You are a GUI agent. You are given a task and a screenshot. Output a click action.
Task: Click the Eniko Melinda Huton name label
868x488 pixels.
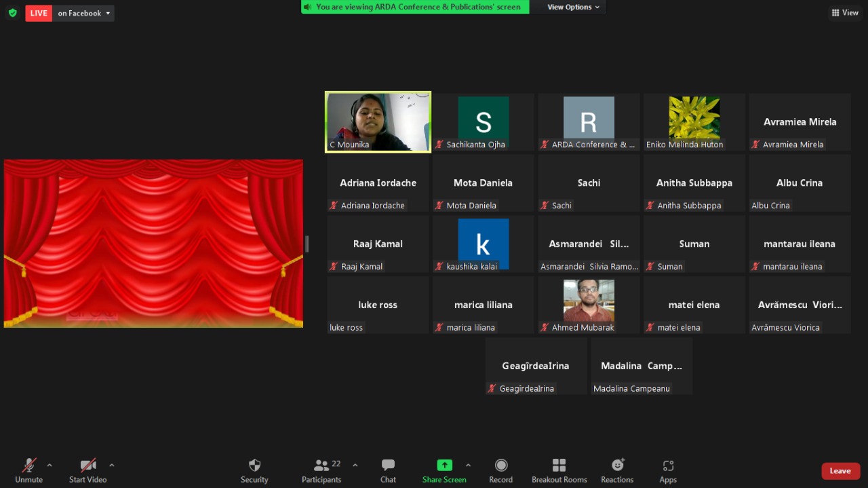pos(684,145)
